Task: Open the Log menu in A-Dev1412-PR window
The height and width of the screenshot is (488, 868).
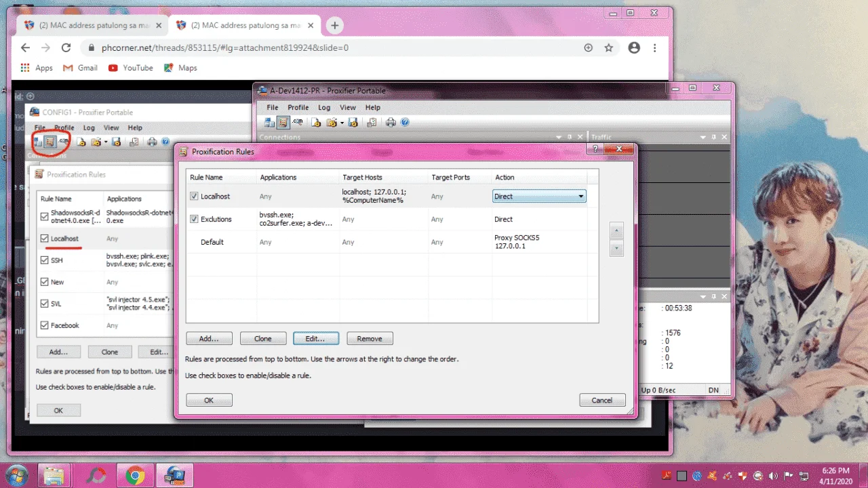Action: click(324, 107)
